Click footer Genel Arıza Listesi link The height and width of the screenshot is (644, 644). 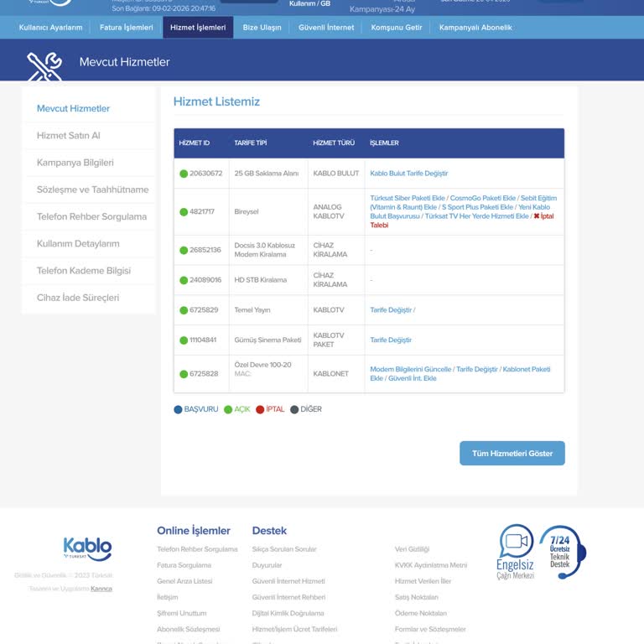tap(184, 582)
